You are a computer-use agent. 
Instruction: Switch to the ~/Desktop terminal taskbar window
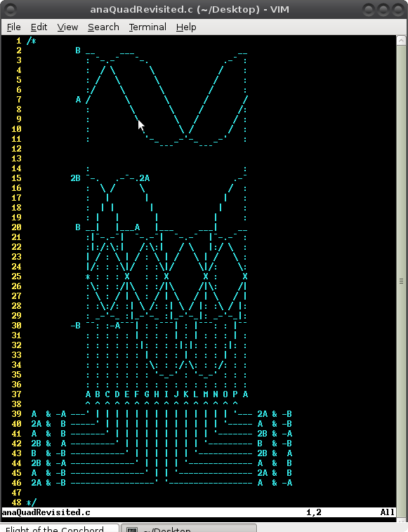(189, 528)
